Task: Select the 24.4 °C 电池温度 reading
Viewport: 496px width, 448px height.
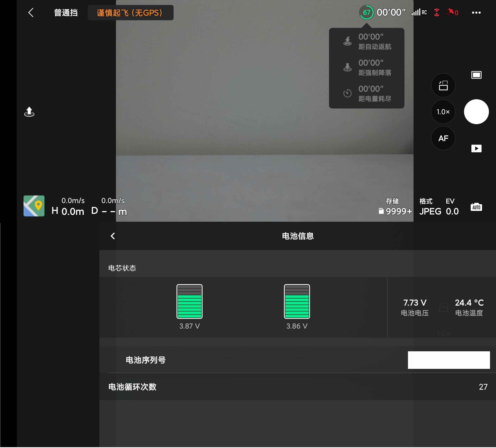Action: (469, 307)
